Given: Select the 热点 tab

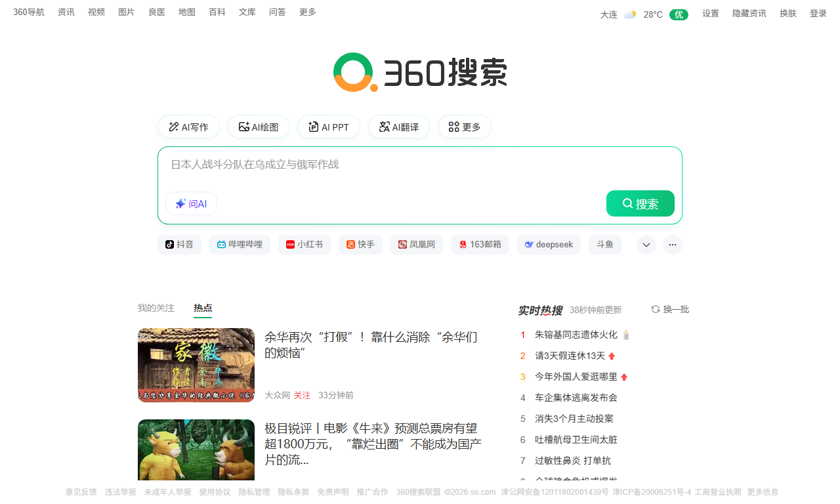Looking at the screenshot, I should click(203, 308).
